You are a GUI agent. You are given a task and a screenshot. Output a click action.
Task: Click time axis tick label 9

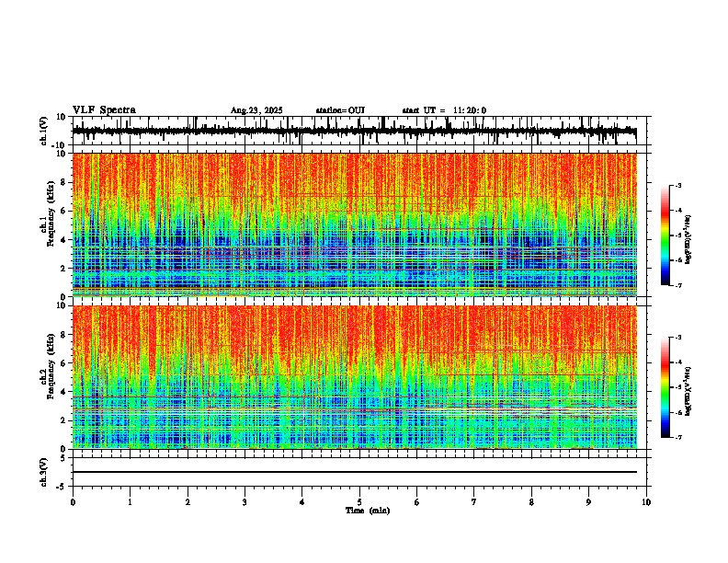(588, 502)
